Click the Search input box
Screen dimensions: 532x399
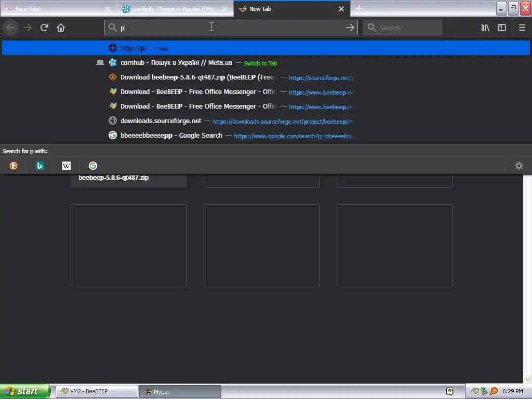(x=403, y=28)
